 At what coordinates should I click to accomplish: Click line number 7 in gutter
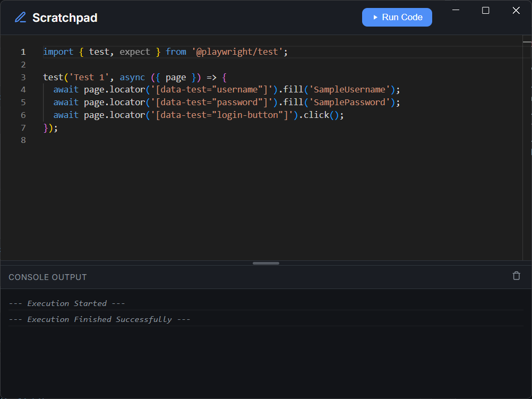click(x=23, y=128)
